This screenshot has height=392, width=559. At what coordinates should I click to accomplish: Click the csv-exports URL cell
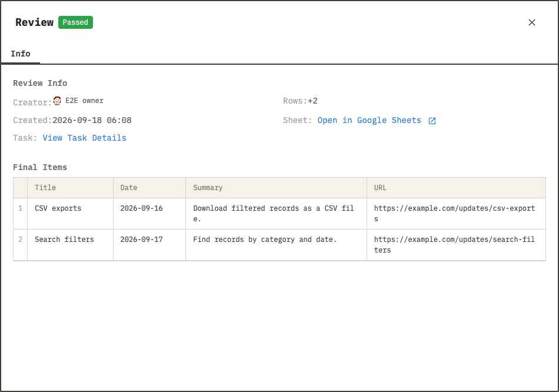456,214
